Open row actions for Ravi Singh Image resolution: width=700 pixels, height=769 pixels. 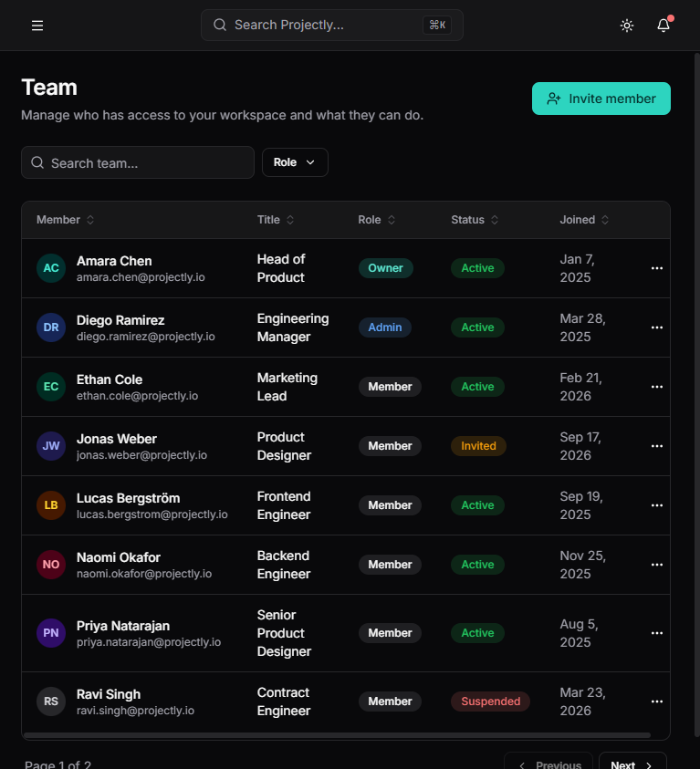click(656, 701)
